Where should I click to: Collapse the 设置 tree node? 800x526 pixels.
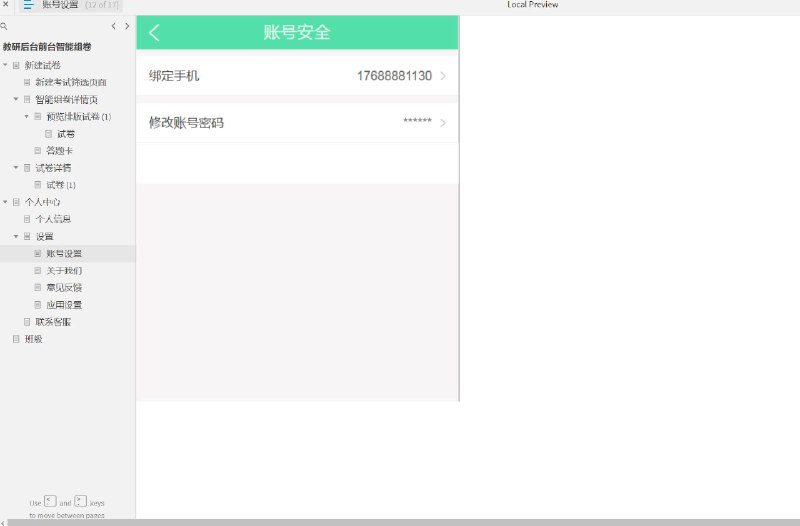pyautogui.click(x=16, y=236)
